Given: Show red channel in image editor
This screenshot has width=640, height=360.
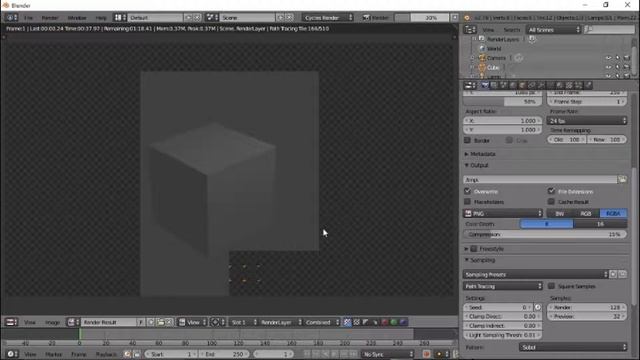Looking at the screenshot, I should click(x=384, y=322).
